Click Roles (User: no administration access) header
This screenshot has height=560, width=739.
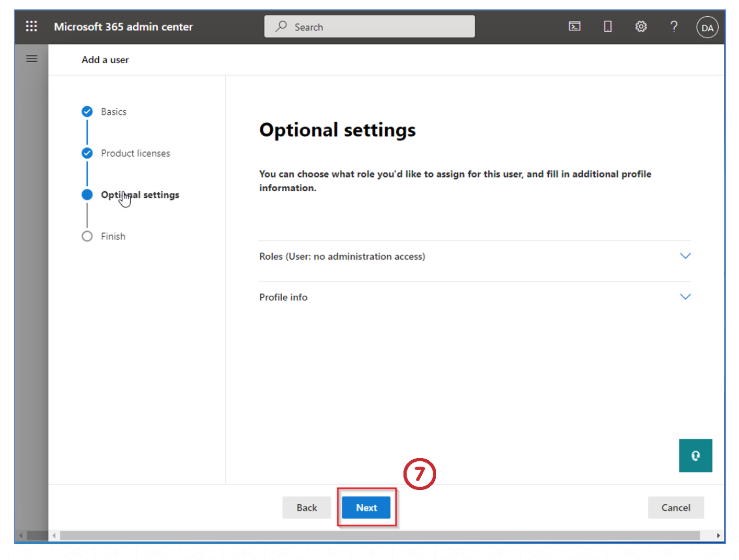point(342,256)
